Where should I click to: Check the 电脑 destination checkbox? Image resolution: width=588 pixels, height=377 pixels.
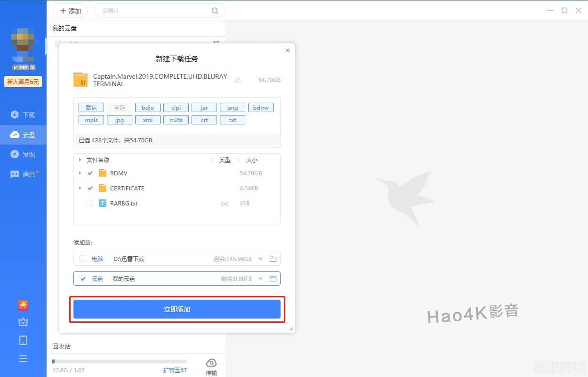[x=83, y=259]
